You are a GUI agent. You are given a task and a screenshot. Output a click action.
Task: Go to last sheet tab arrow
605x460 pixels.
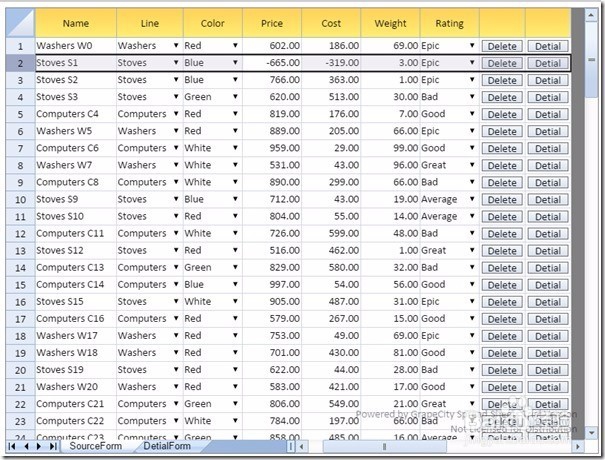pyautogui.click(x=53, y=446)
